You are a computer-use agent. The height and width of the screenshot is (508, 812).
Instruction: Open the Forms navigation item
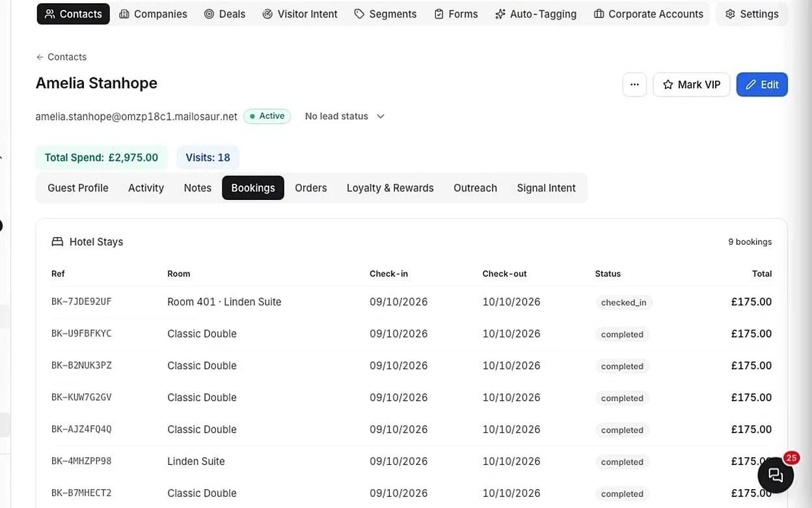[455, 14]
